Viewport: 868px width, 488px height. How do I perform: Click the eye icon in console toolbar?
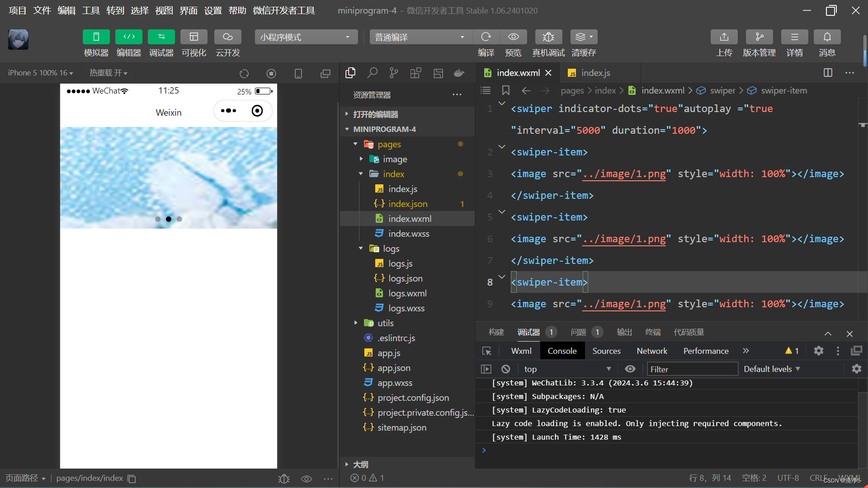(x=630, y=369)
